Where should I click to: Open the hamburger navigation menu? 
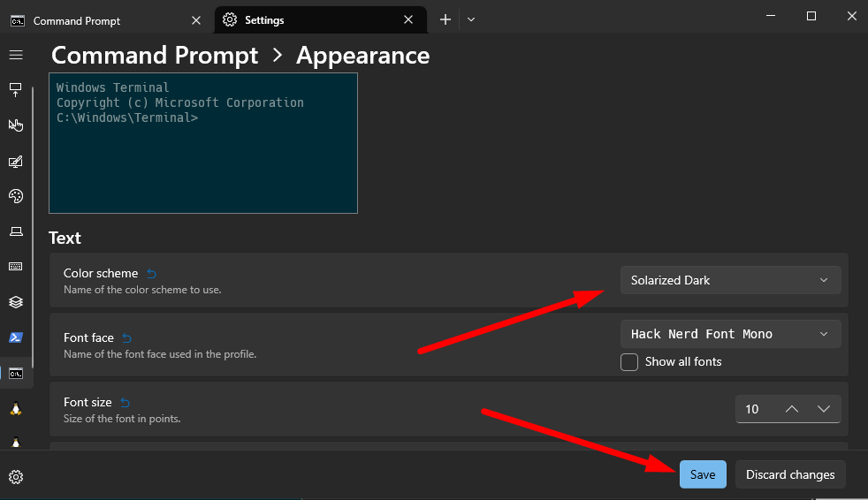tap(16, 55)
